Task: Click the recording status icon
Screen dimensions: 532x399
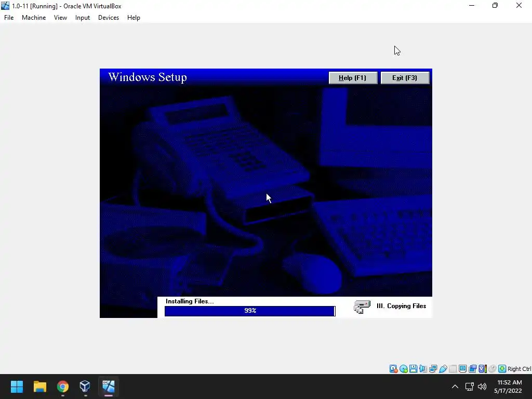Action: tap(472, 369)
